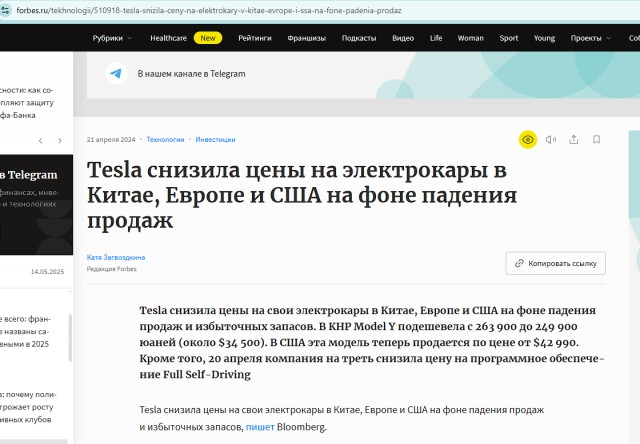640x444 pixels.
Task: Open author Катя Загвоздкина profile
Action: [116, 258]
